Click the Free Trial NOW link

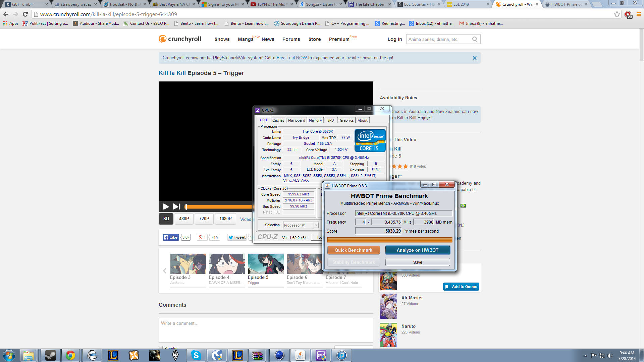pos(292,58)
